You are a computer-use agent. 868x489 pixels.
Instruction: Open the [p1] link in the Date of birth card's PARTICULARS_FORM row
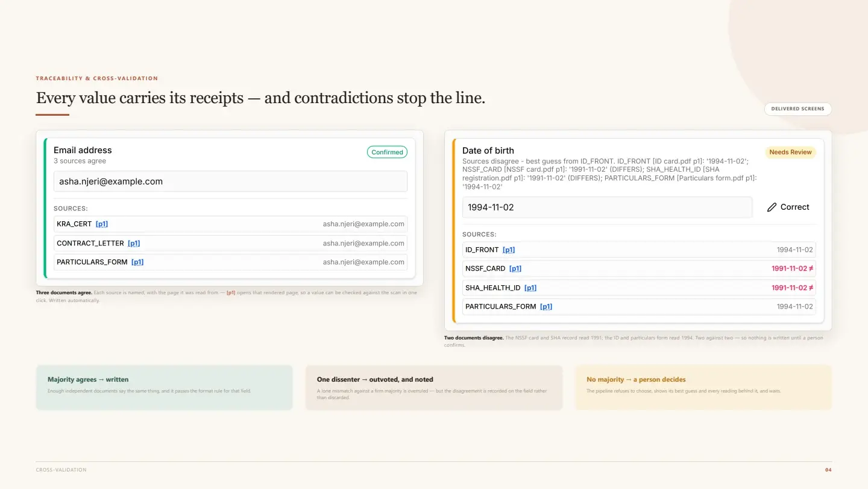(x=546, y=306)
